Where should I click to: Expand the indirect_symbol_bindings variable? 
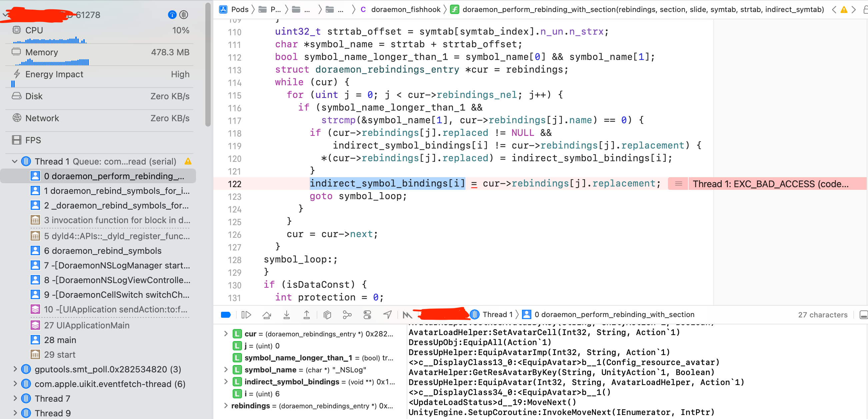[226, 381]
